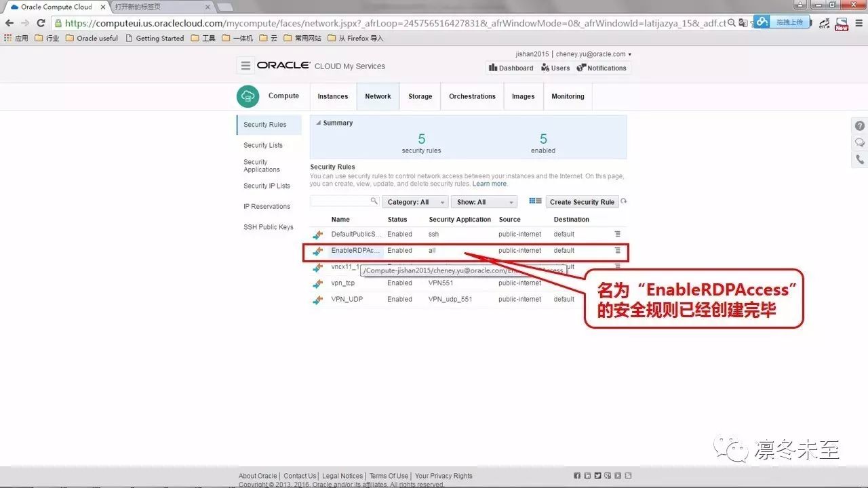Click the rule icon beside vpn_tcp
Viewport: 868px width, 488px height.
(318, 284)
